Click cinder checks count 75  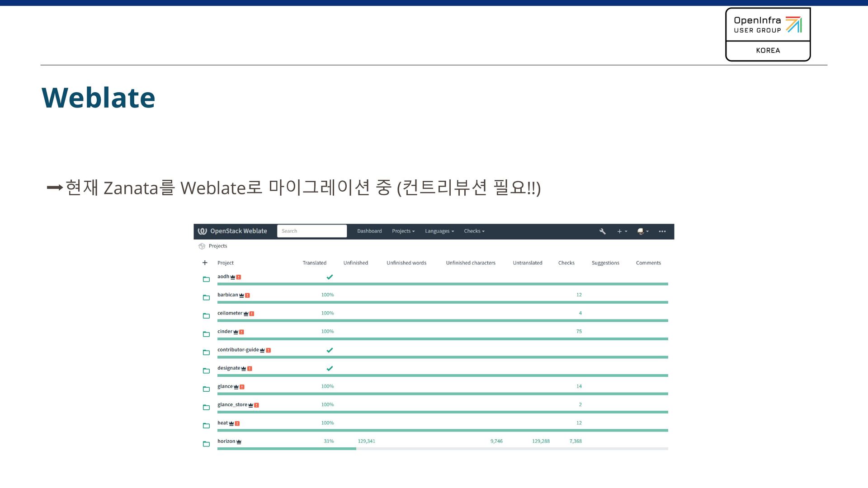point(579,332)
